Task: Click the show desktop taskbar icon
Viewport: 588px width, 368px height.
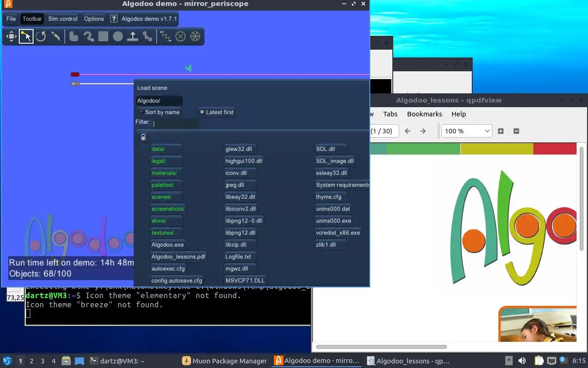Action: [x=79, y=361]
